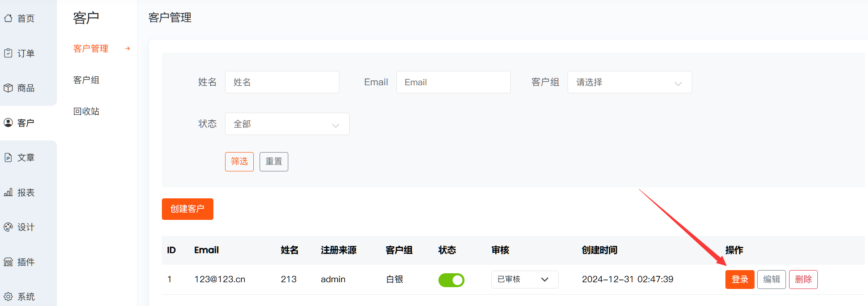Open the system gear icon
Screen dimensions: 868x306
click(8, 297)
